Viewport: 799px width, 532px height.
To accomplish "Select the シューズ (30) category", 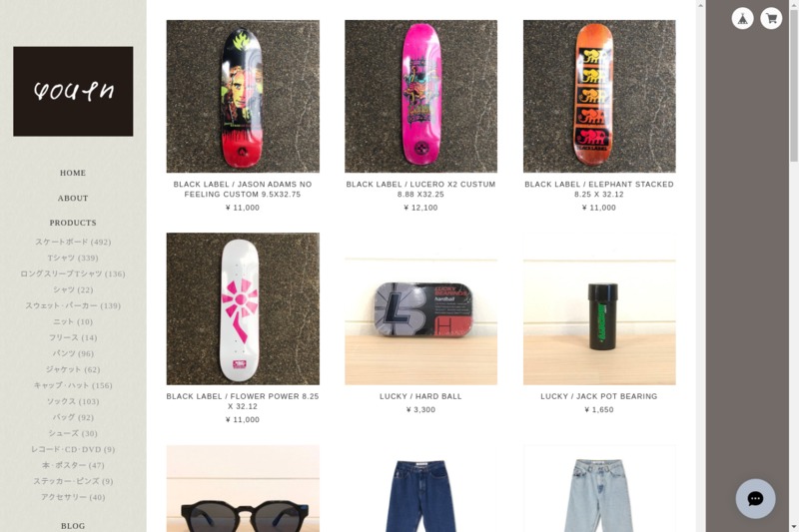I will point(73,433).
